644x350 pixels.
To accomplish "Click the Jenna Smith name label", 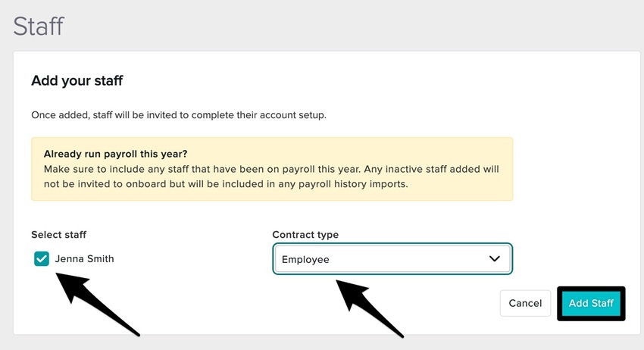I will [84, 259].
